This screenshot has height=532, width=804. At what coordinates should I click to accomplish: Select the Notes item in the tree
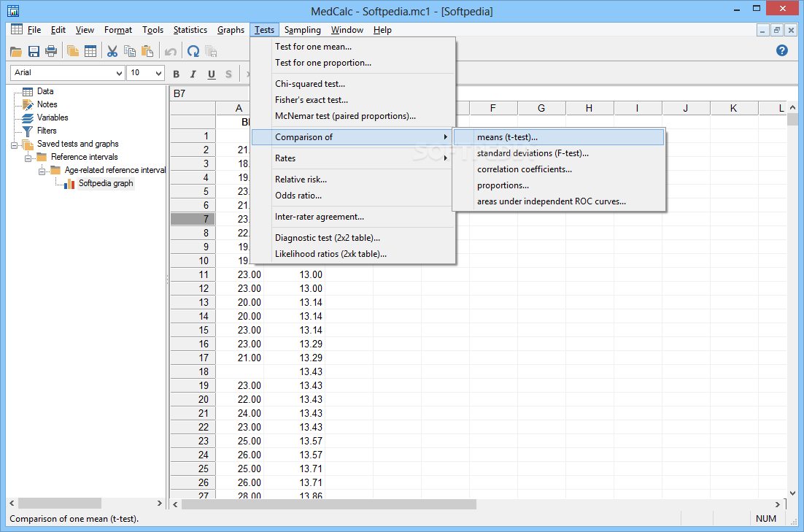pos(47,104)
